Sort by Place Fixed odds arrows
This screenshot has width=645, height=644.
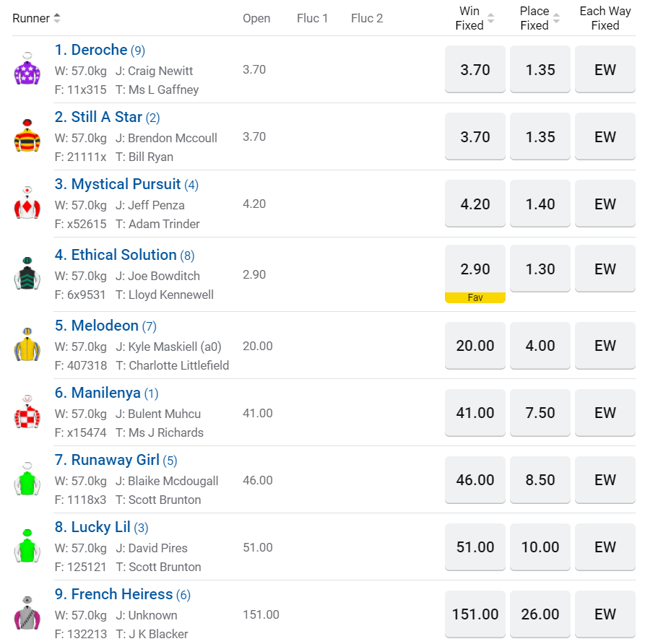[x=556, y=18]
